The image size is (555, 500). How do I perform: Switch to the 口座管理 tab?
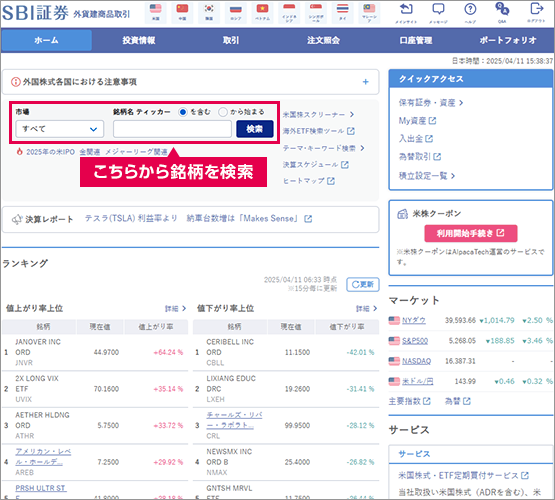[416, 40]
